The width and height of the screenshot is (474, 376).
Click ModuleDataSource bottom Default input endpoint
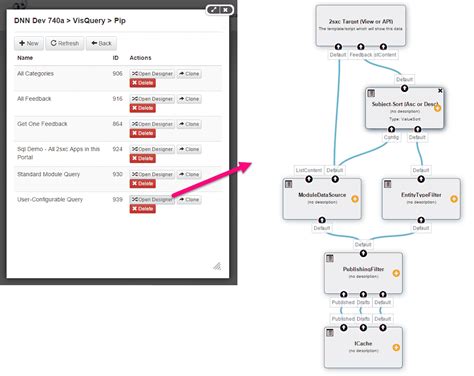pos(322,220)
